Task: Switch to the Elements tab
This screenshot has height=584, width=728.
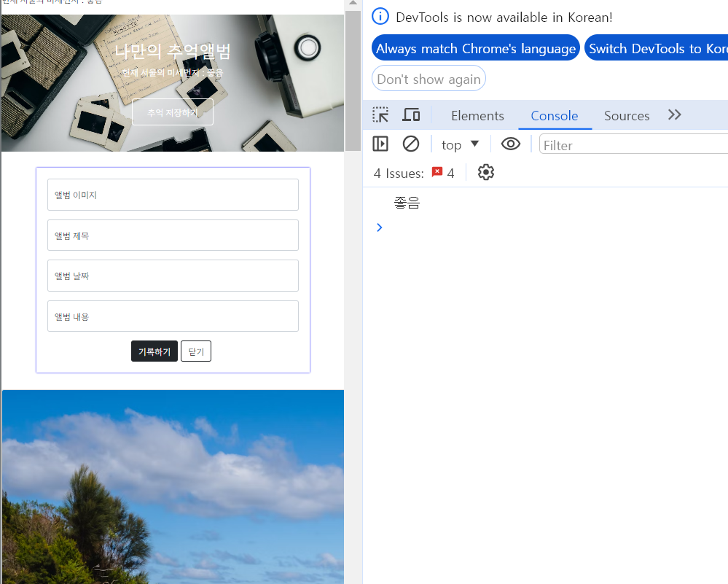Action: 477,116
